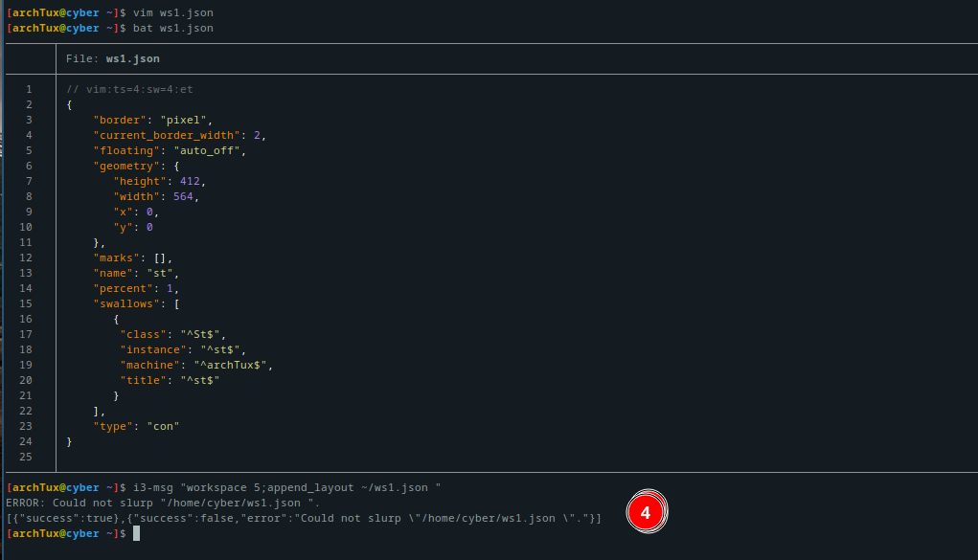Click the '"class": "^St$"' line

[x=172, y=334]
